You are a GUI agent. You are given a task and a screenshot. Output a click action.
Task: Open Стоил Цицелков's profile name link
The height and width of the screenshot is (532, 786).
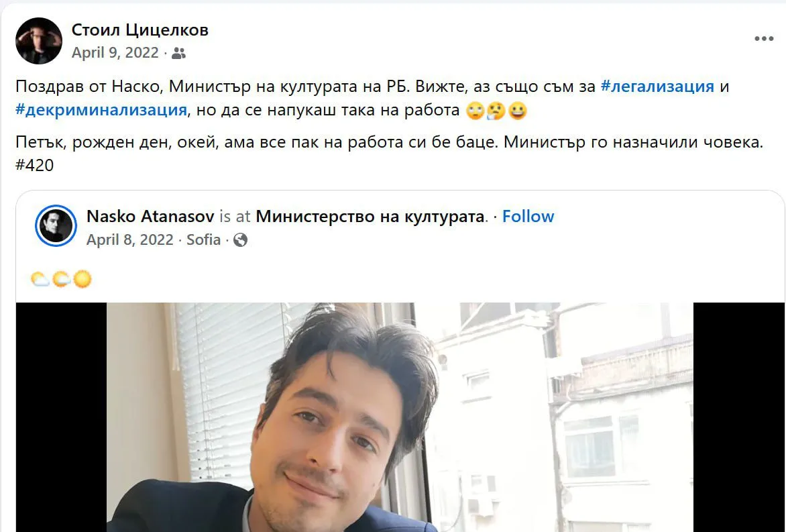[x=140, y=30]
